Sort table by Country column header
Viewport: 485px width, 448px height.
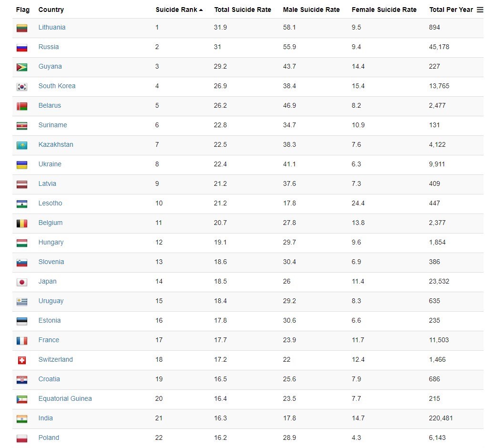(51, 10)
